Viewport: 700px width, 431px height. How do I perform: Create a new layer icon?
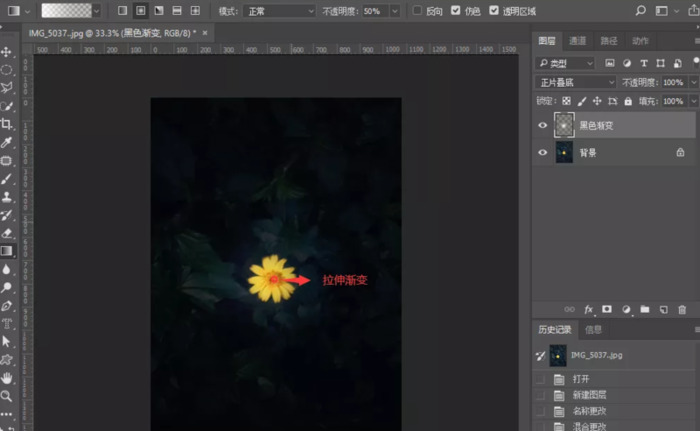[664, 309]
